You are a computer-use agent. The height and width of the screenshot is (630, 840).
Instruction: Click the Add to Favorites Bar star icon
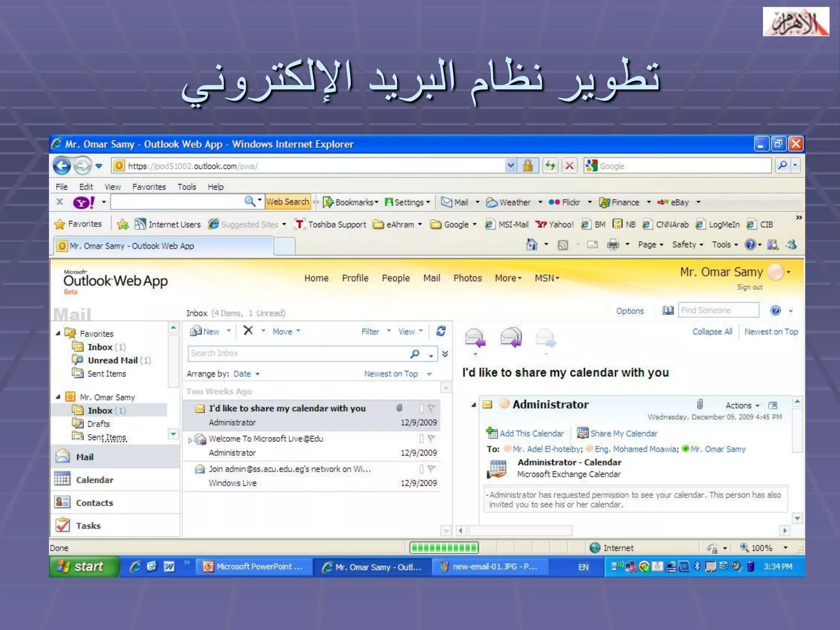point(122,224)
